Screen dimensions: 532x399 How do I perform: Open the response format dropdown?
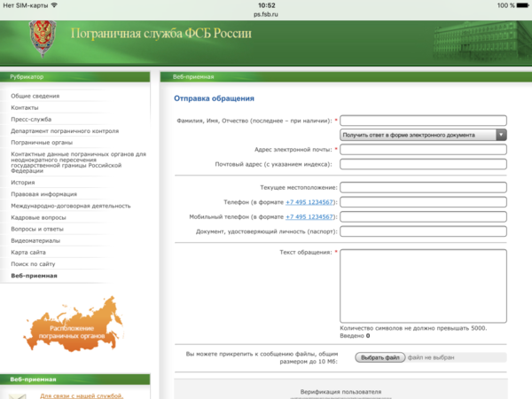point(423,135)
